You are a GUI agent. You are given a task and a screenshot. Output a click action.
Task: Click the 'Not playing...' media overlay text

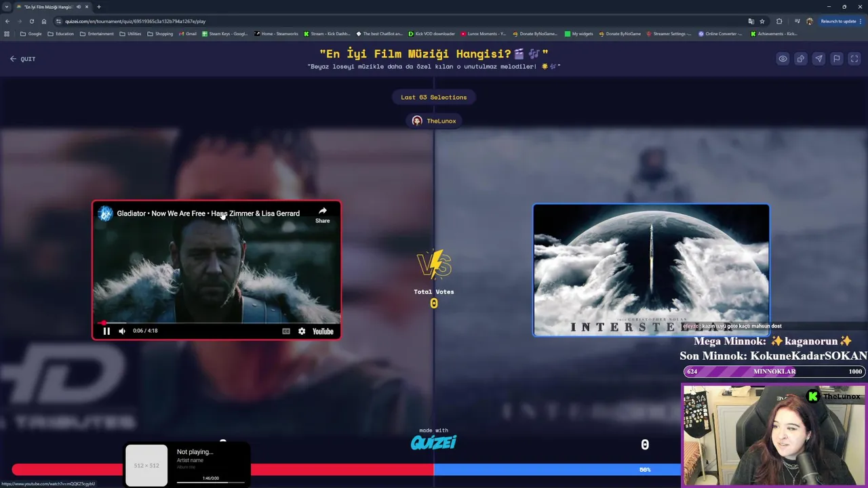pyautogui.click(x=195, y=452)
